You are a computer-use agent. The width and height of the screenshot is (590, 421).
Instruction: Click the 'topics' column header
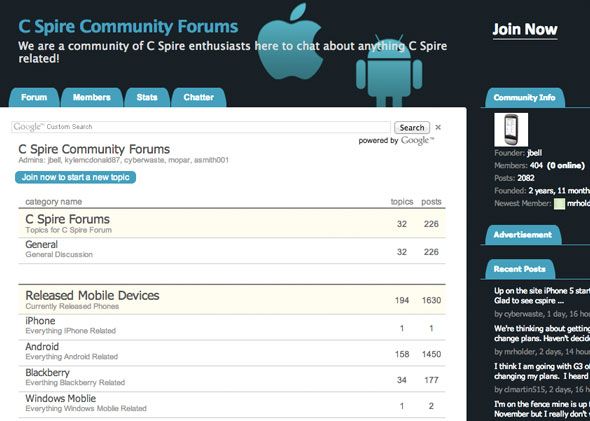[x=402, y=202]
